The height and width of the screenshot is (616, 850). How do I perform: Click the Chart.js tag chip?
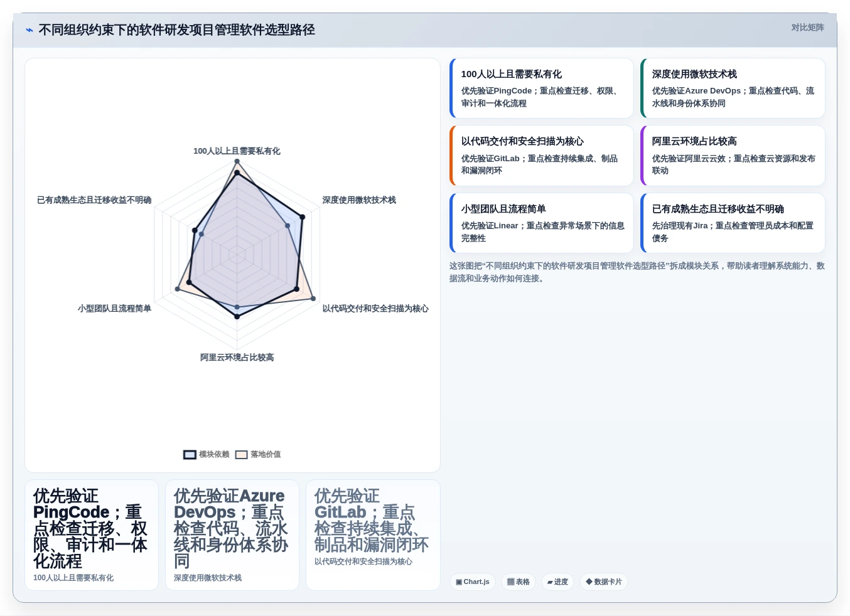(473, 582)
